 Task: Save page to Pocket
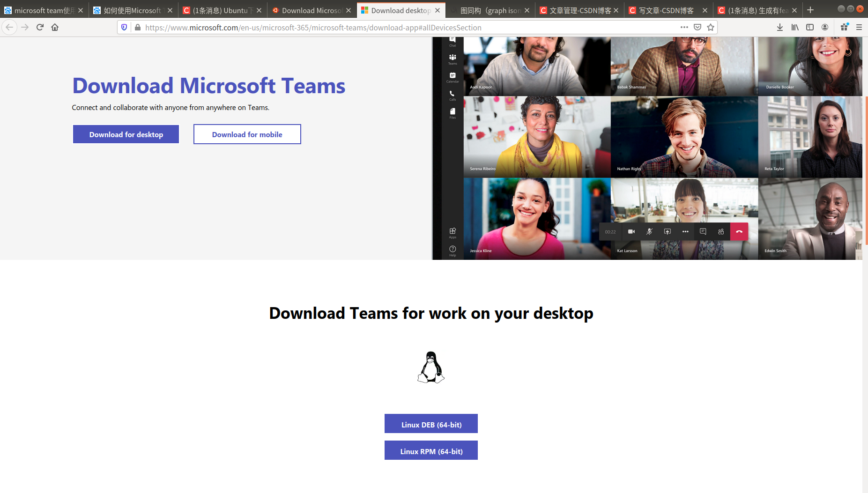[x=697, y=28]
